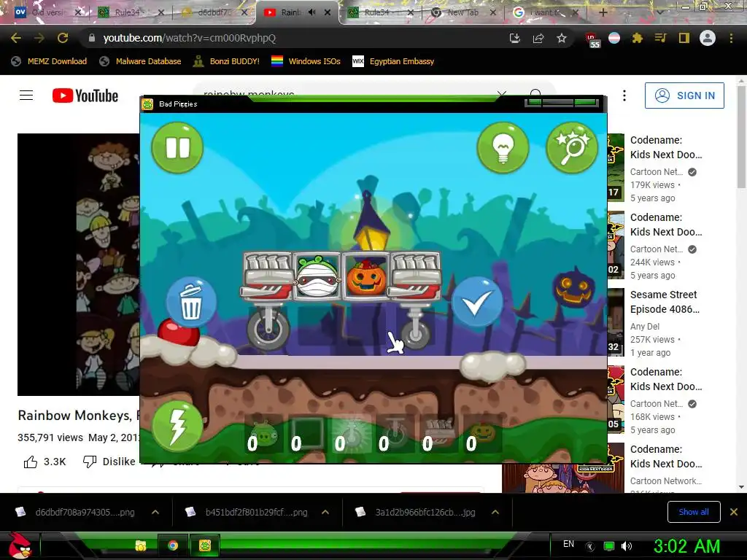Bookmark this page with the star
Image resolution: width=747 pixels, height=560 pixels.
562,38
